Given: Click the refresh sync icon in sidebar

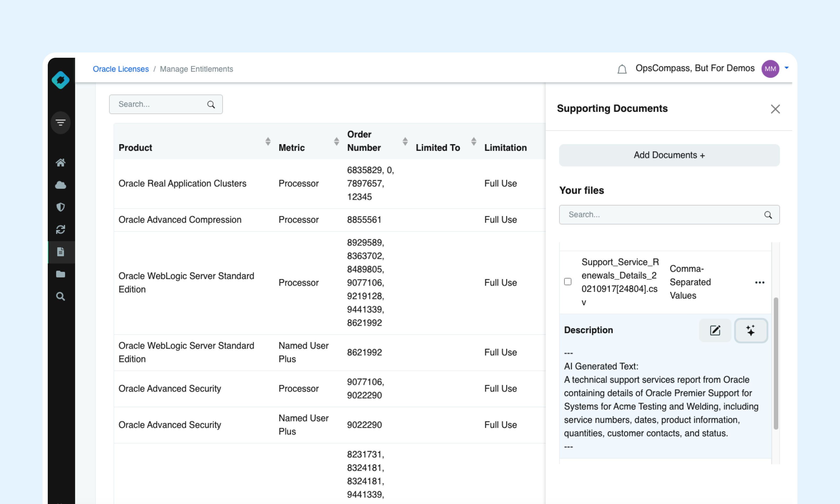Looking at the screenshot, I should (x=61, y=230).
